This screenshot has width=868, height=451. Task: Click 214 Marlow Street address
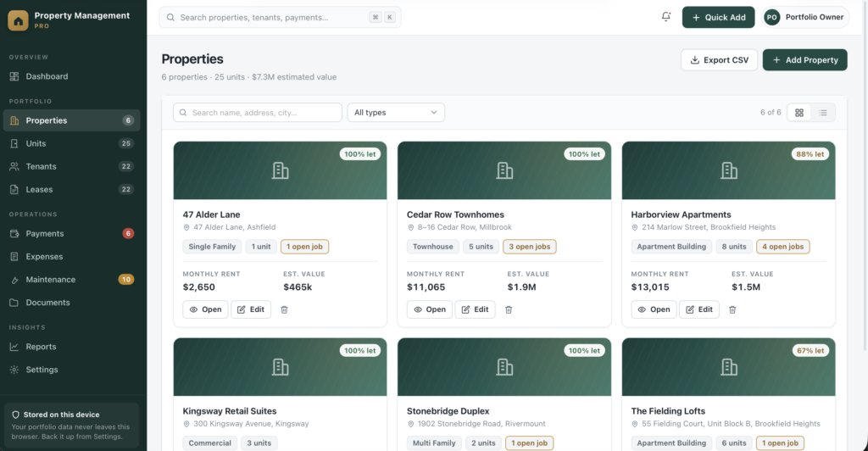[709, 227]
